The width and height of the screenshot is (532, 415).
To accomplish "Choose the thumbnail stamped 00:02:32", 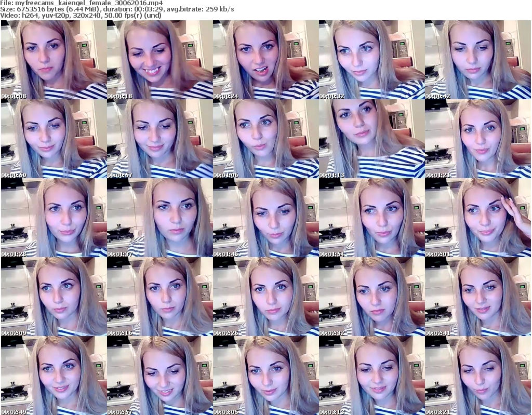I will click(x=371, y=297).
